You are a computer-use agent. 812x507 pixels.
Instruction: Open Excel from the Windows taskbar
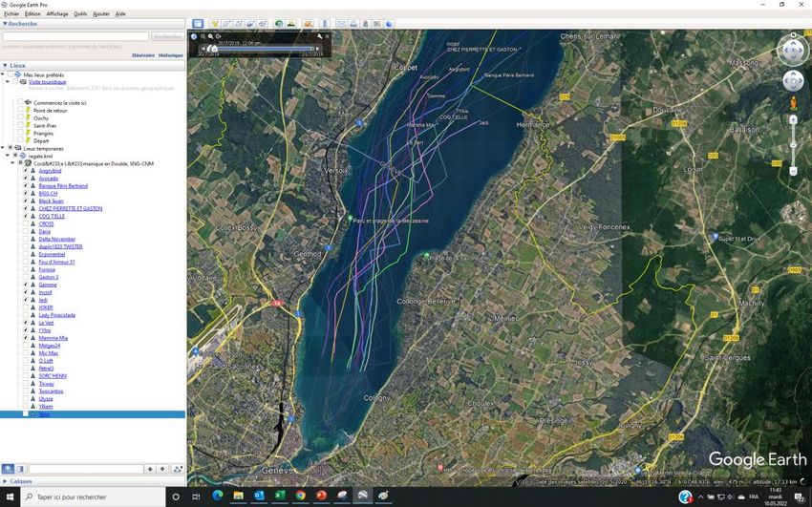pos(280,496)
